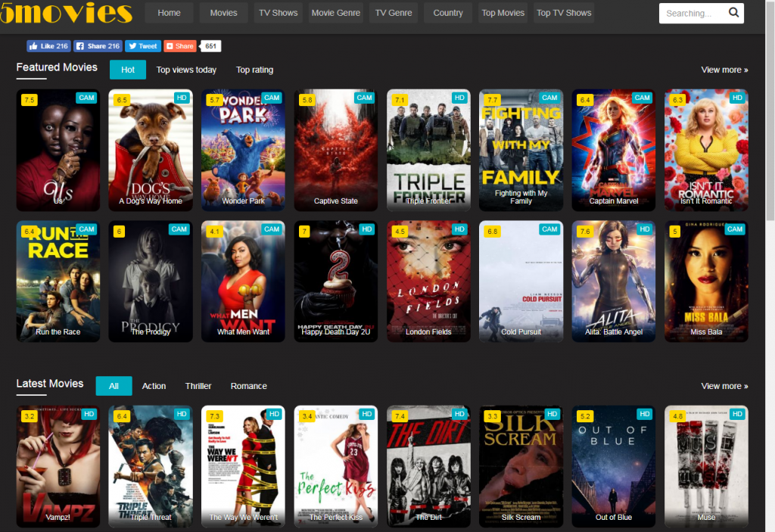Open the TV Shows menu
This screenshot has height=532, width=775.
[x=279, y=13]
